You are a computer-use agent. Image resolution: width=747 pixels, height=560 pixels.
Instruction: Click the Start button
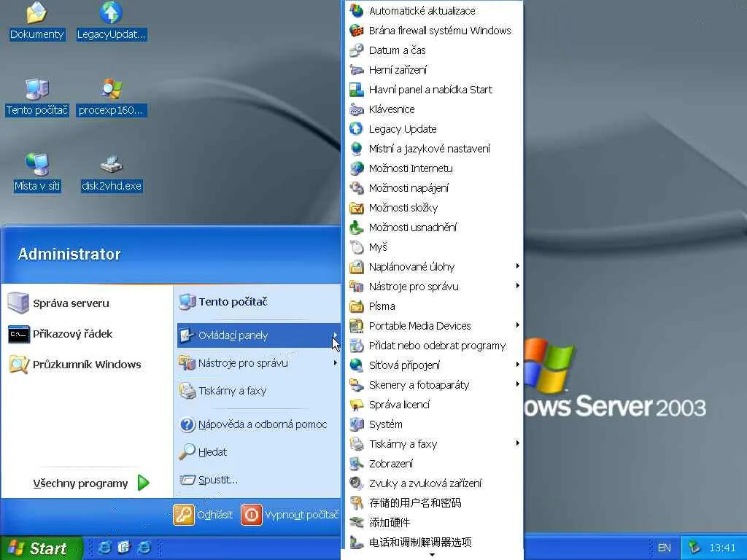[41, 548]
